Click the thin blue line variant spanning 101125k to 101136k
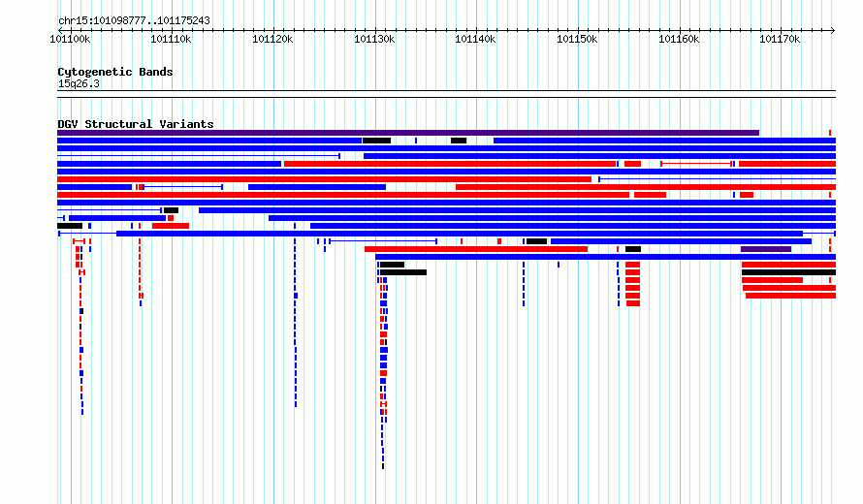This screenshot has height=504, width=863. (x=383, y=241)
